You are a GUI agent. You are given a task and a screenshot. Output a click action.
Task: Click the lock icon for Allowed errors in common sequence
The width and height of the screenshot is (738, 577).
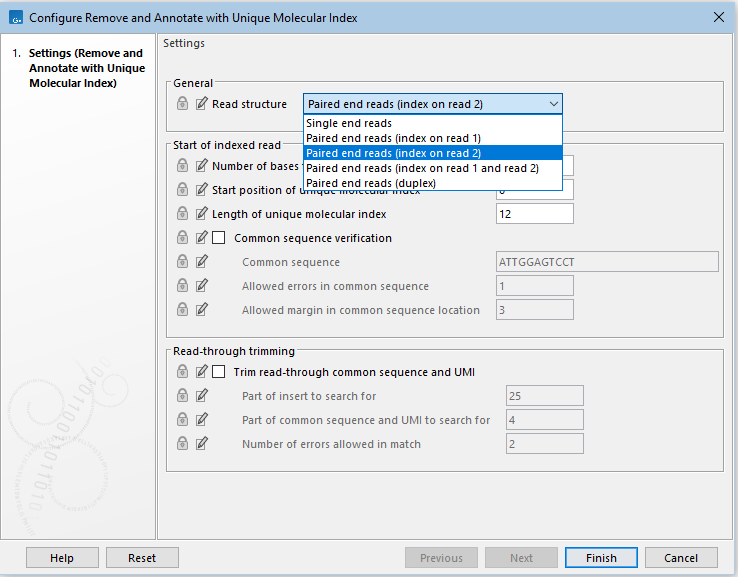pos(182,286)
